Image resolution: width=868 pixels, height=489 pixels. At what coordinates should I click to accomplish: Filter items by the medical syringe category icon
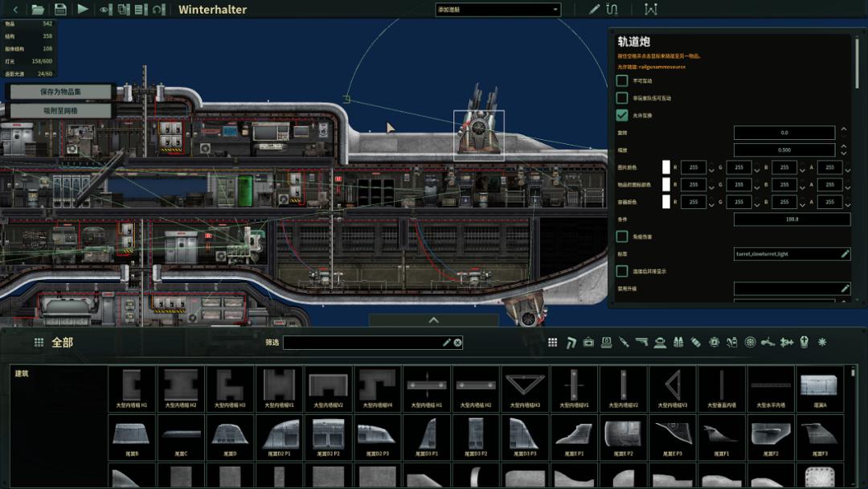[624, 343]
